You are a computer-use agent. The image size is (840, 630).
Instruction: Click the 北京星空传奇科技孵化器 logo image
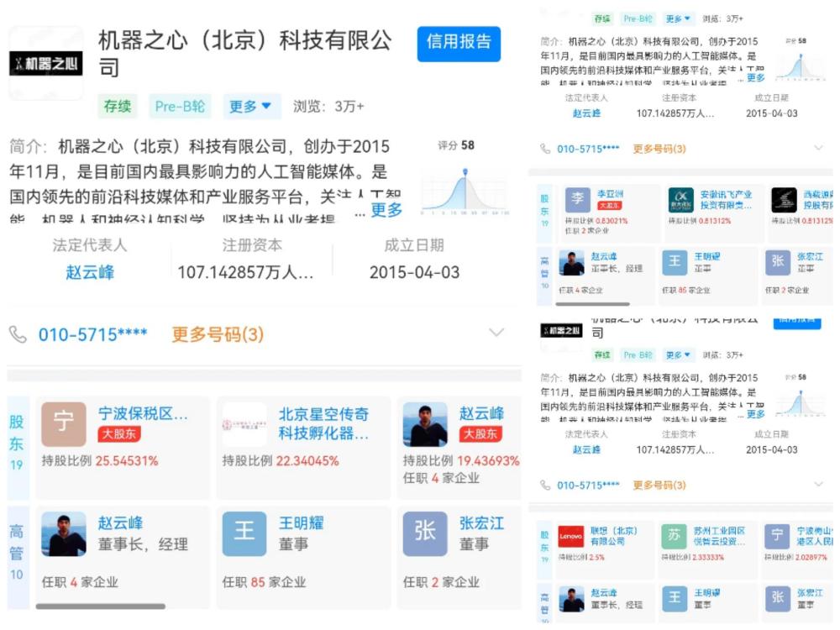244,424
